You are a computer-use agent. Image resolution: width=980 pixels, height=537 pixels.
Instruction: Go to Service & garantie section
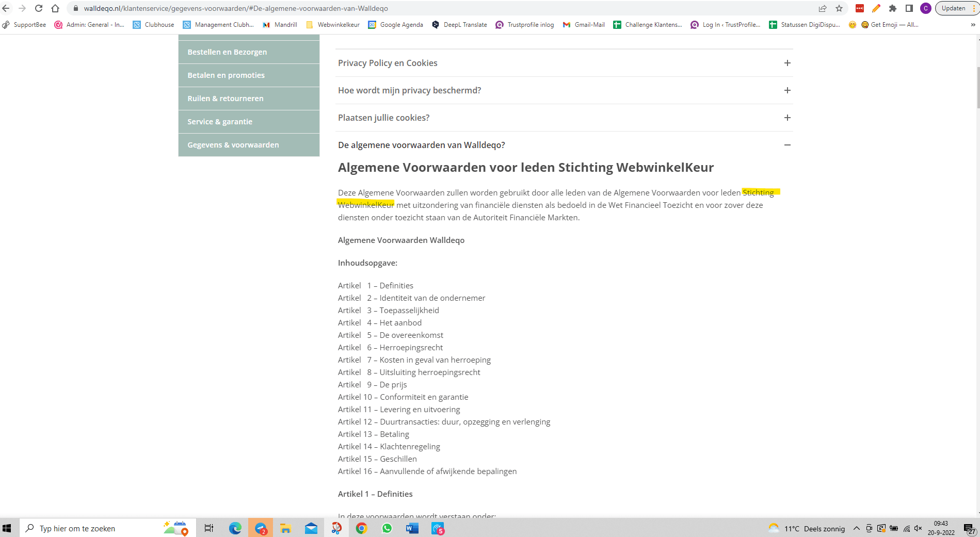pos(220,122)
